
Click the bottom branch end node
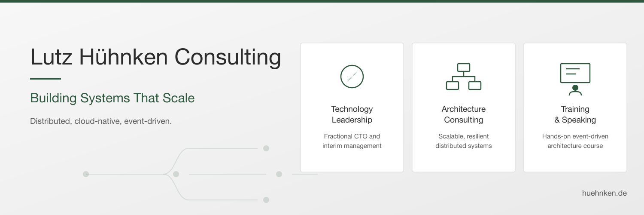click(x=266, y=200)
